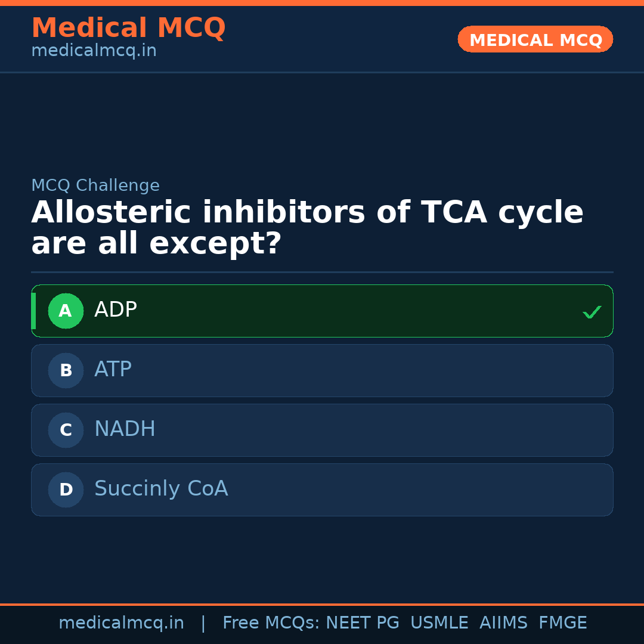Image resolution: width=644 pixels, height=644 pixels.
Task: Click the D option circle
Action: [66, 490]
